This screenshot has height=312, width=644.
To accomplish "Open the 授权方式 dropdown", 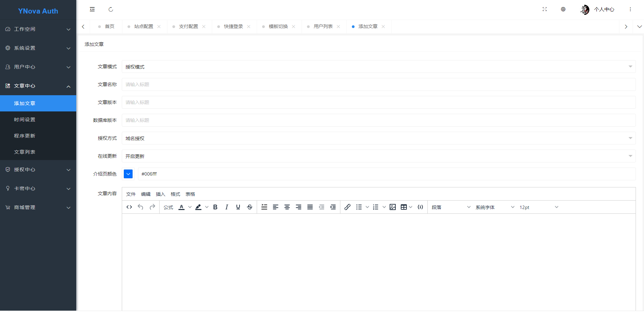I will point(379,138).
